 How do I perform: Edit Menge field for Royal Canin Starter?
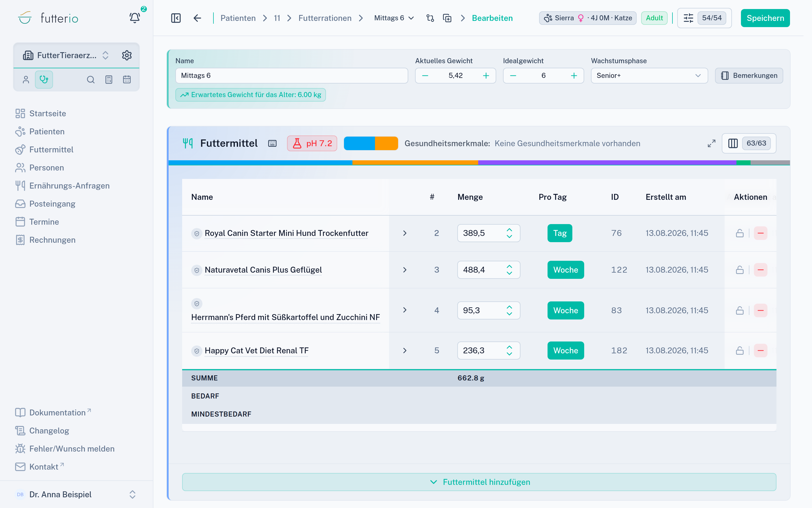[x=489, y=233]
